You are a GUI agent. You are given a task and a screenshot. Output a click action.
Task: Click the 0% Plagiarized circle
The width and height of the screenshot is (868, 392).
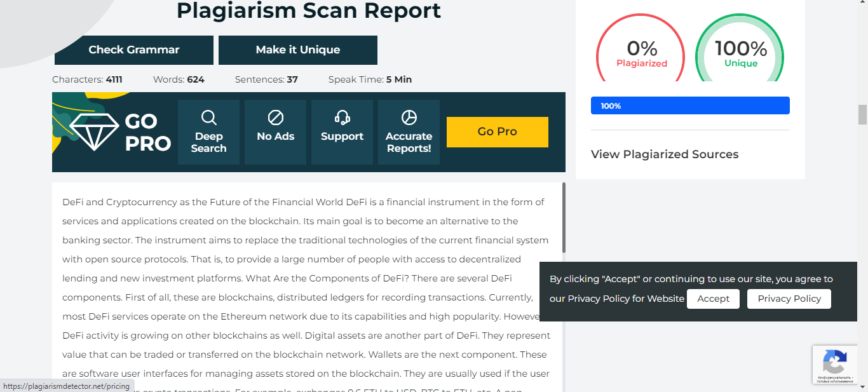click(x=641, y=48)
